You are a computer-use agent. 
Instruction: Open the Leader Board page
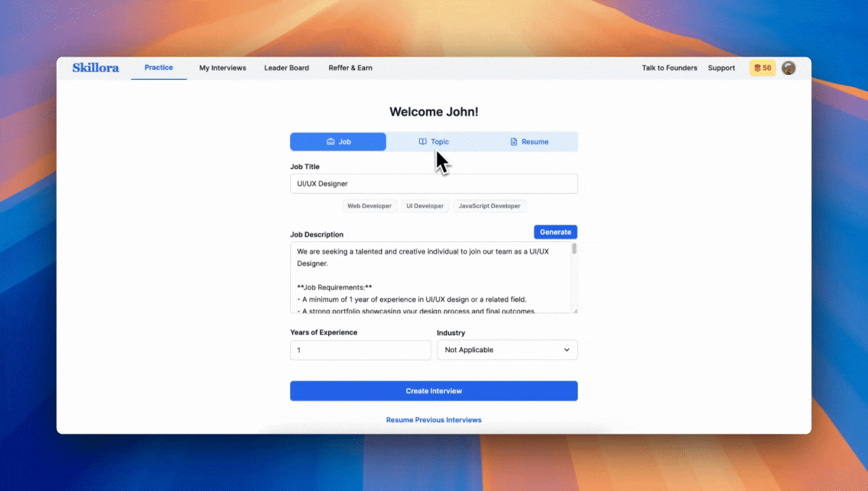[x=287, y=68]
